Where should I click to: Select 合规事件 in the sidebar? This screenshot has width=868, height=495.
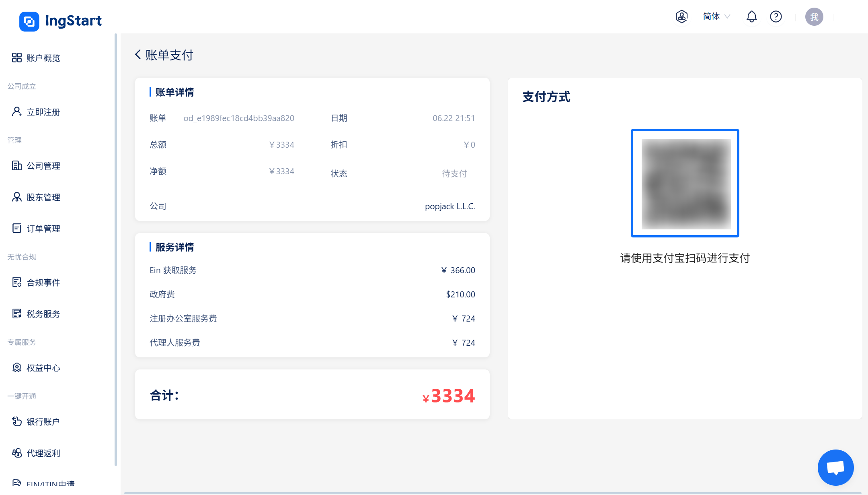click(43, 283)
